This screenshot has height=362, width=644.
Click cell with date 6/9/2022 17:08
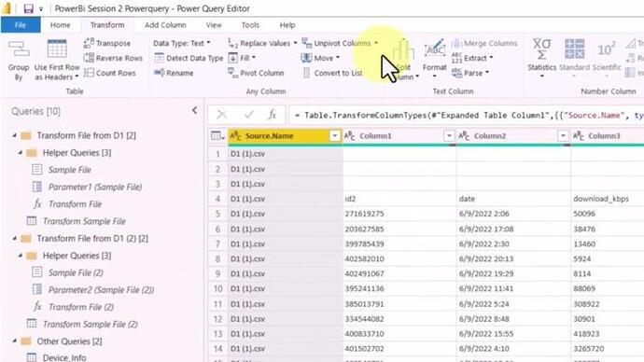coord(513,229)
